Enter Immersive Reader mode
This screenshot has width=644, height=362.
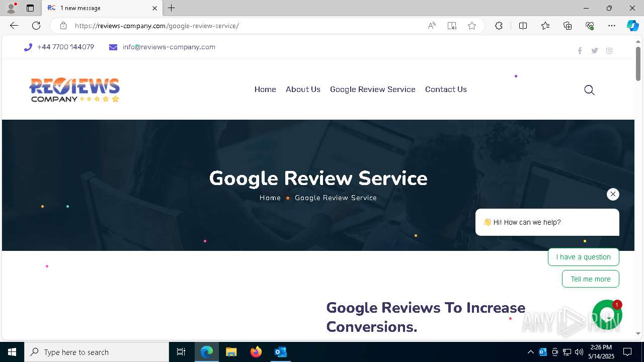452,26
